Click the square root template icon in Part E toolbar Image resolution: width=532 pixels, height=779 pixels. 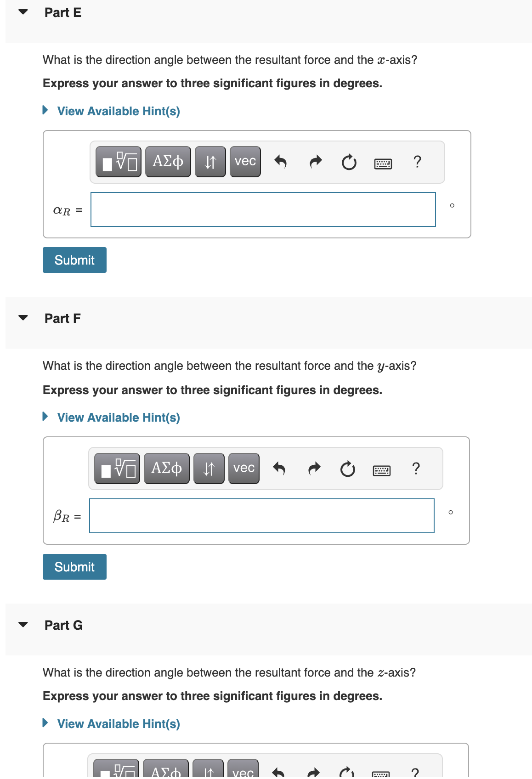click(118, 161)
